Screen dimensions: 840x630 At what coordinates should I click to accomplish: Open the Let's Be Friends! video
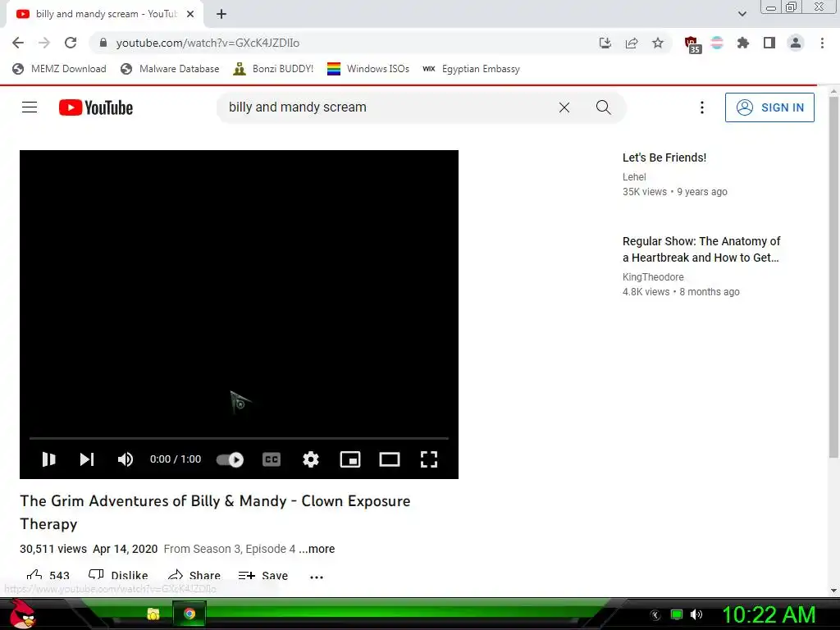664,157
